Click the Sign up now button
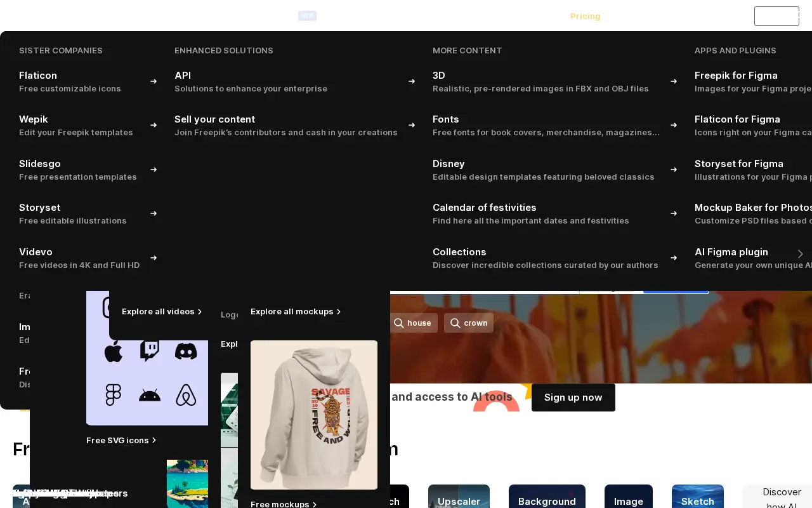This screenshot has height=508, width=812. (x=573, y=398)
